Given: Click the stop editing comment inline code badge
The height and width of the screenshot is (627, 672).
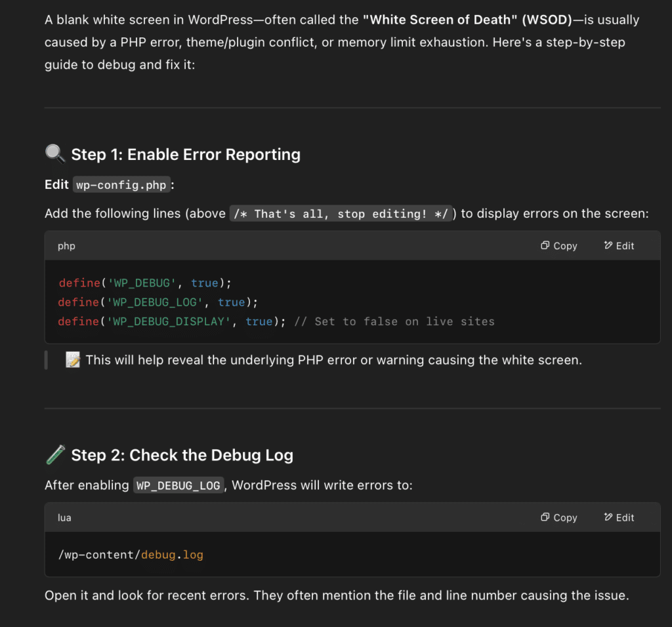Looking at the screenshot, I should (x=341, y=213).
